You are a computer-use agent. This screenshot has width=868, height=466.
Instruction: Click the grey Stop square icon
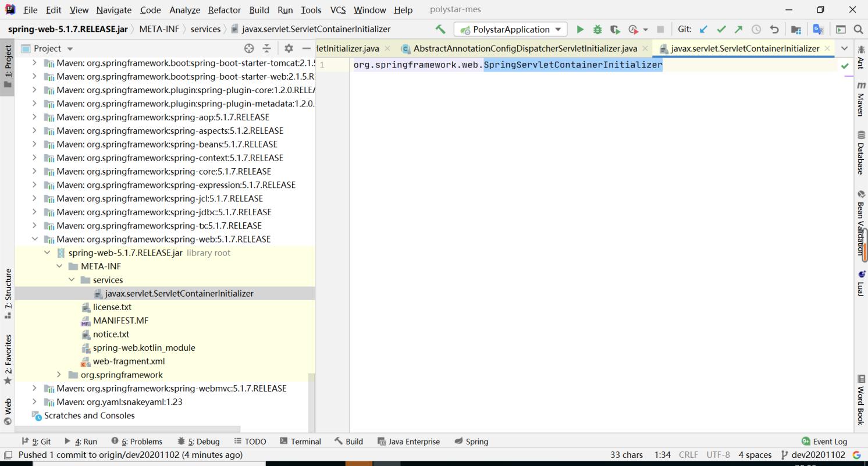[x=660, y=29]
